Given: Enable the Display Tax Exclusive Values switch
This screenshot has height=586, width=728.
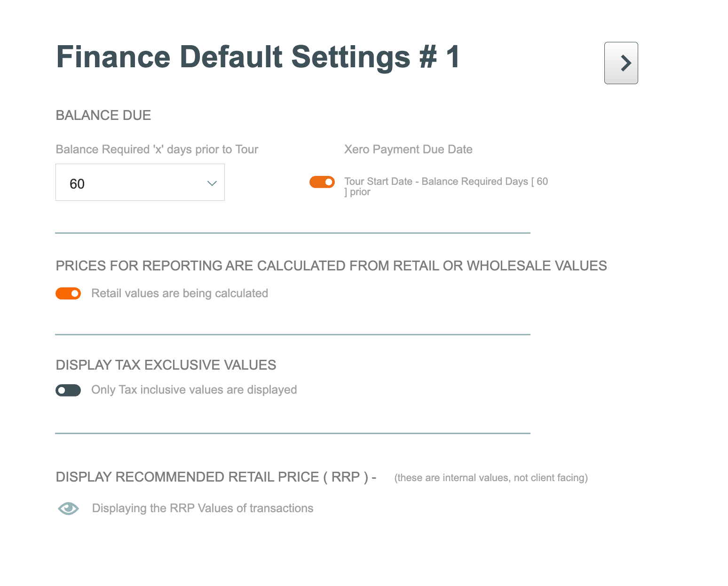Looking at the screenshot, I should tap(68, 390).
